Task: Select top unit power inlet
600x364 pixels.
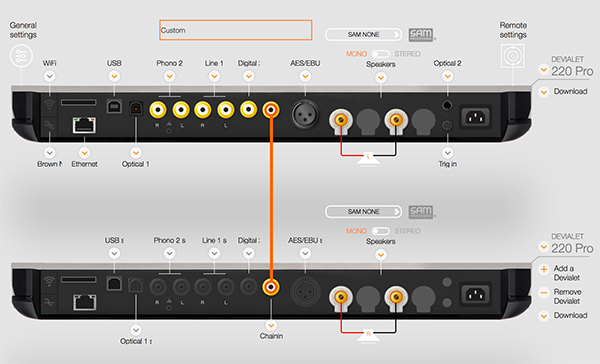Action: (x=475, y=117)
